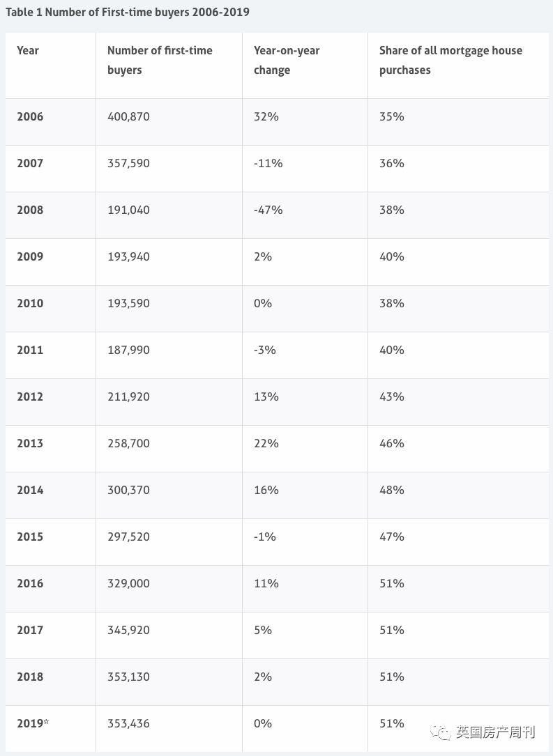
Task: Click the table title 'Number of First-time buyers 2006-2019'
Action: point(128,12)
